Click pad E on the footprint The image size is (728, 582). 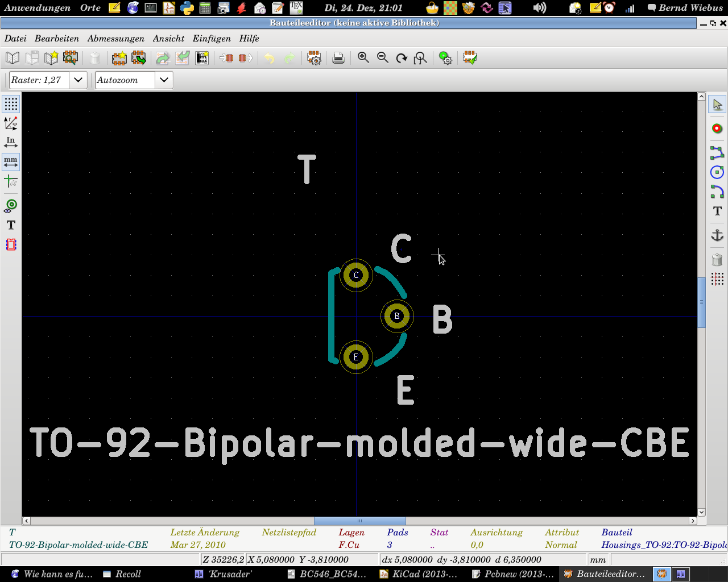[x=356, y=357]
